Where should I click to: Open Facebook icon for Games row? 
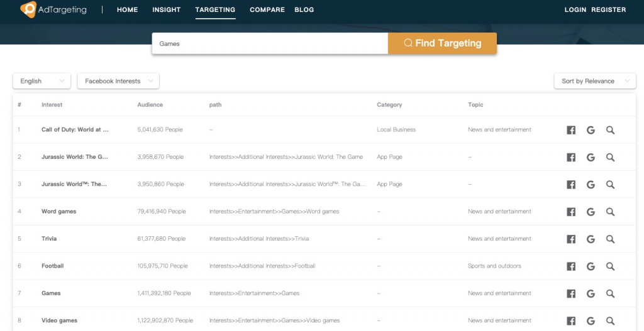(x=571, y=294)
